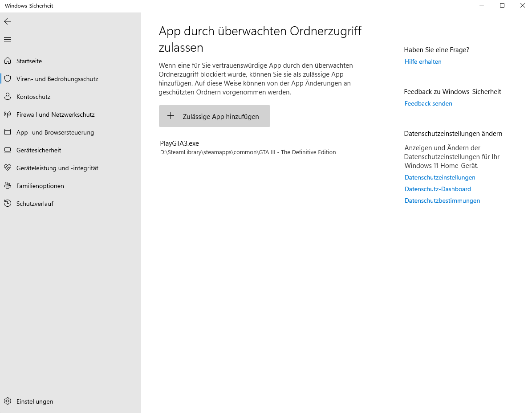Click the Feedback senden link
The image size is (532, 413).
pos(428,104)
